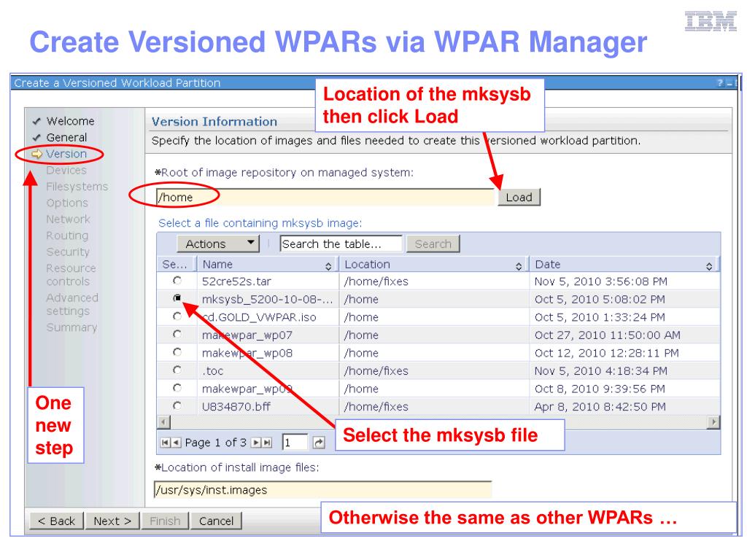Click the table's horizontal scrollbar track
Viewport: 747px width, 560px height.
(x=438, y=422)
